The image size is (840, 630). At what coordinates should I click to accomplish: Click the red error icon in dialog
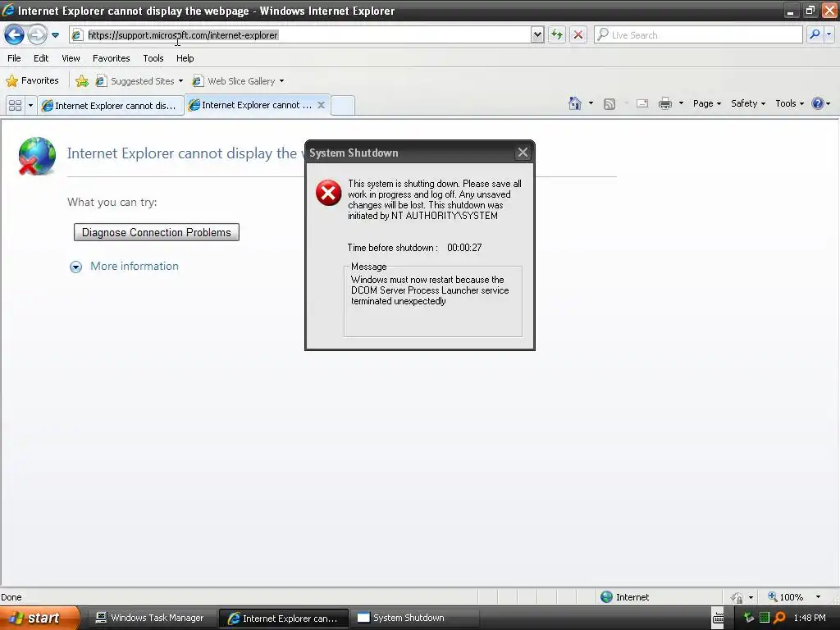pos(328,193)
